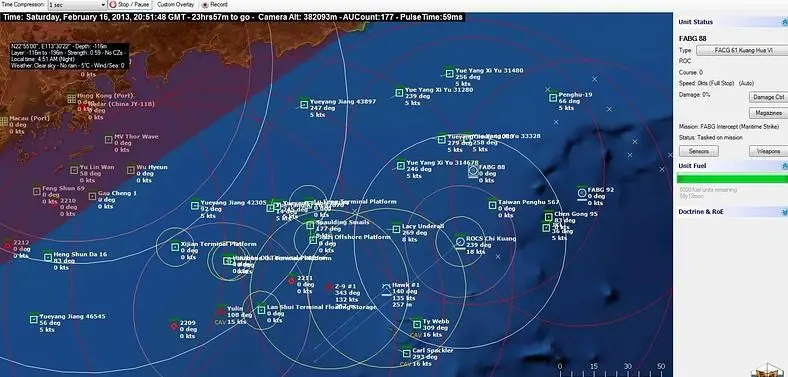
Task: Select the Heng Shun Da 16 icon
Action: 48,257
